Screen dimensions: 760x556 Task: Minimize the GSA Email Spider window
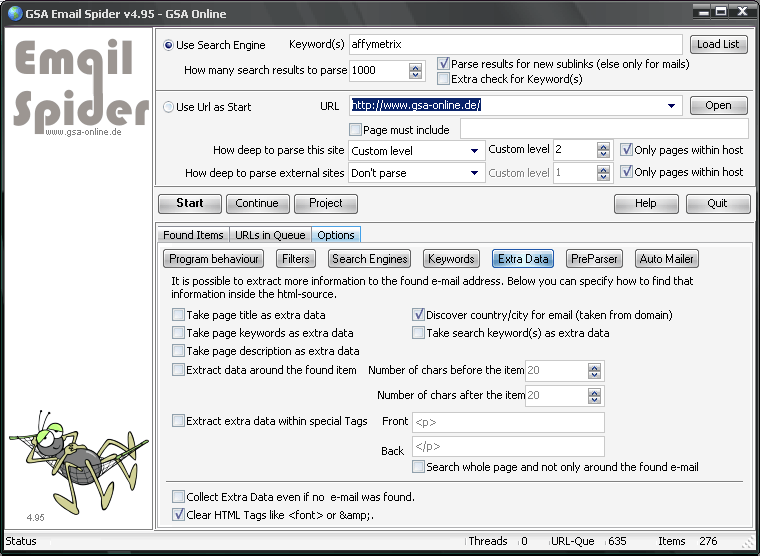click(704, 12)
